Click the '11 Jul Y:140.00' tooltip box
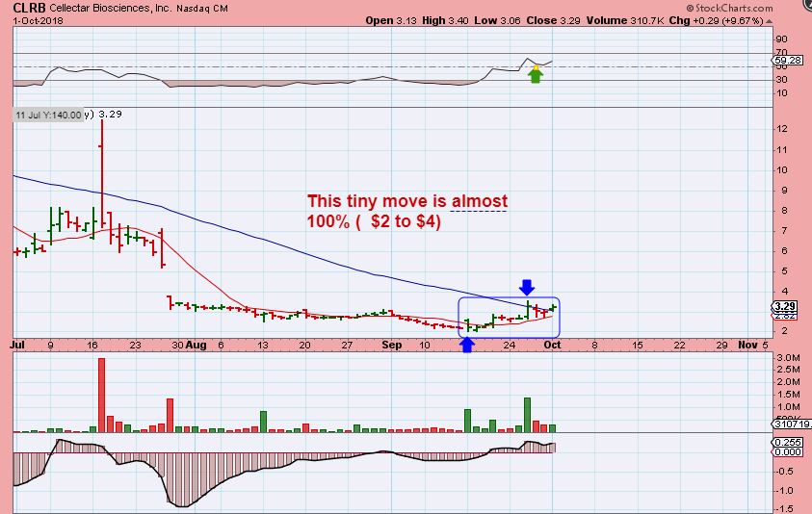This screenshot has width=812, height=514. [48, 115]
